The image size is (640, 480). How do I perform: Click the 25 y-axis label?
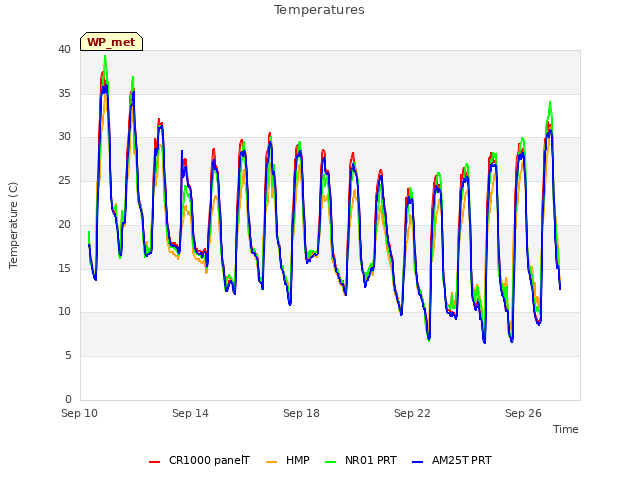click(x=64, y=180)
